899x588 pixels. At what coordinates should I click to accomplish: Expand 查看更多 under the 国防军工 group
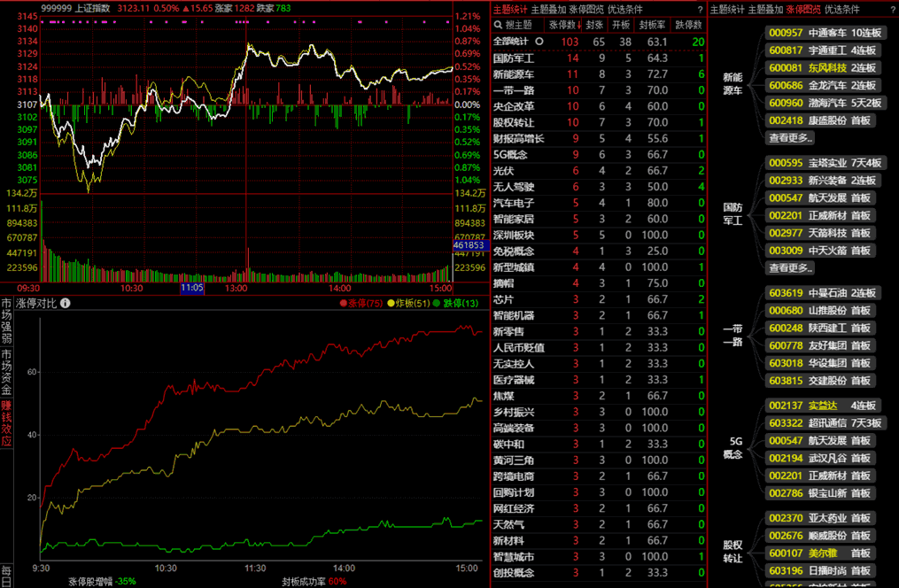tap(790, 267)
